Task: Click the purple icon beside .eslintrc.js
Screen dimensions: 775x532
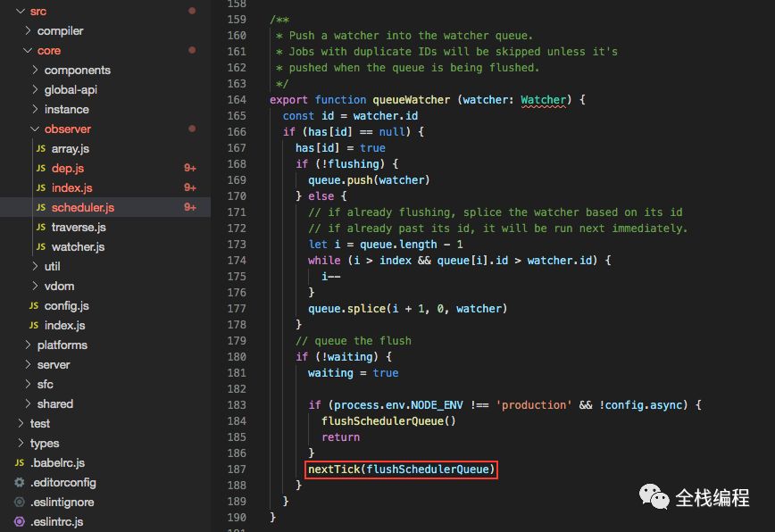Action: [x=20, y=521]
